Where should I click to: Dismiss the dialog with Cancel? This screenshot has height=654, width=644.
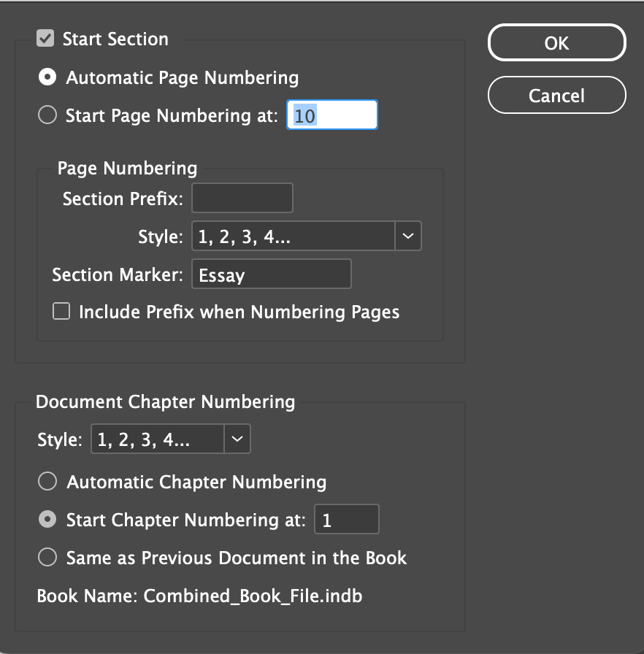(x=556, y=95)
